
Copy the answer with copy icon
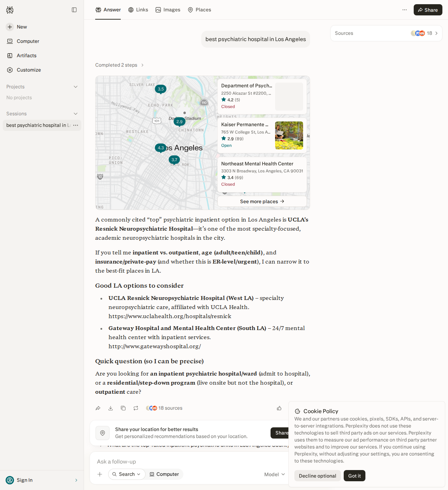[x=123, y=408]
